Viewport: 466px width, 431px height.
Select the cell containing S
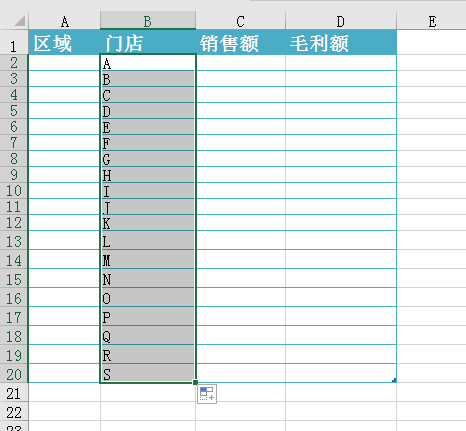(148, 373)
